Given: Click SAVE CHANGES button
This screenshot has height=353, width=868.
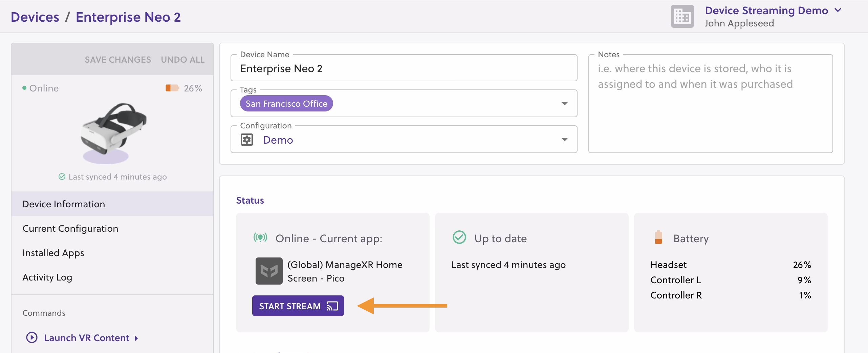Looking at the screenshot, I should coord(118,60).
